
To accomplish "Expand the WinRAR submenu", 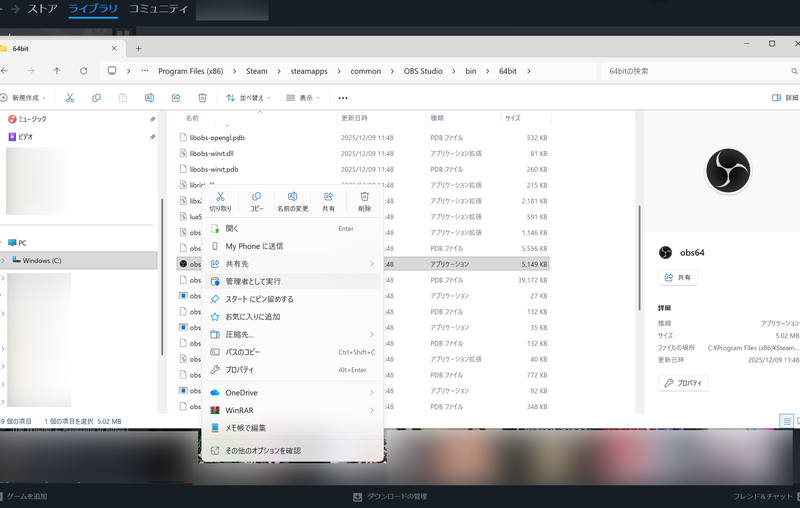I will tap(293, 410).
